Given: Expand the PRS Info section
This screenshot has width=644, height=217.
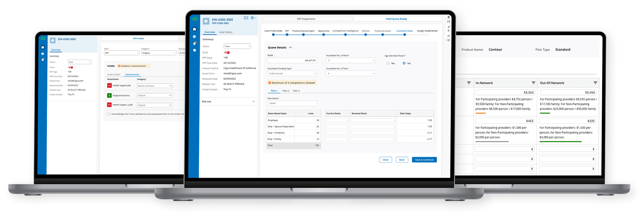Looking at the screenshot, I should (x=253, y=101).
